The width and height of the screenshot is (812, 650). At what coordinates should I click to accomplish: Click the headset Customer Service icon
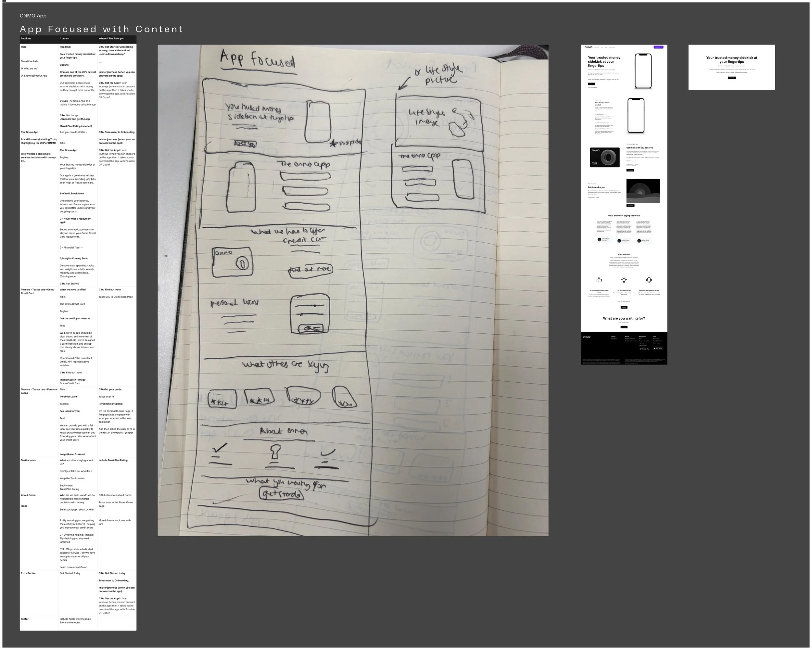pos(649,280)
